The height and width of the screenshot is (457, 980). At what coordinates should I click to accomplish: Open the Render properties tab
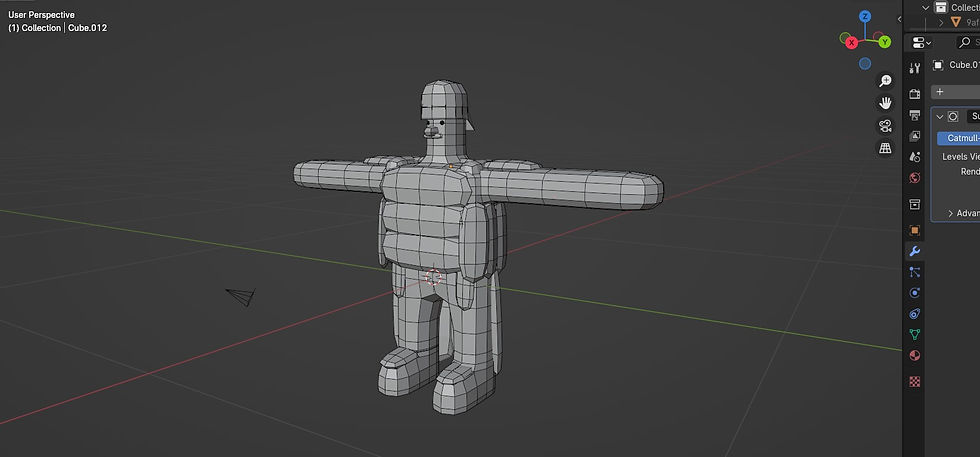click(914, 94)
